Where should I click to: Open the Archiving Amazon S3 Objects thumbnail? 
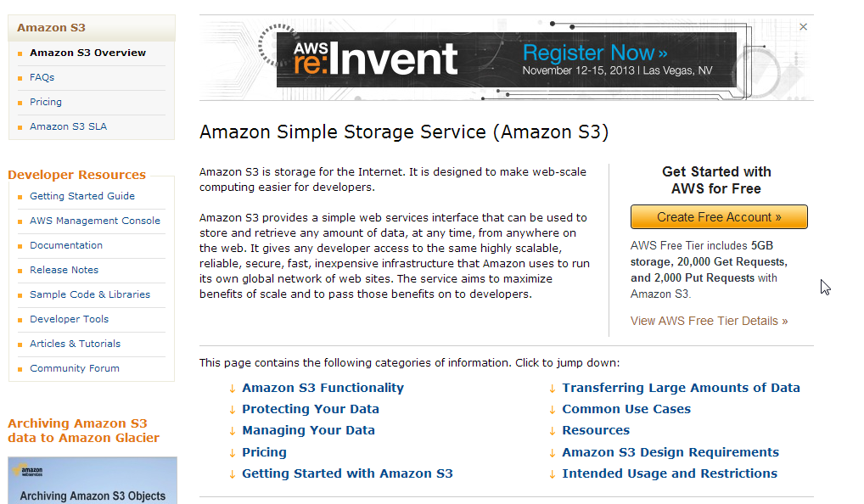[93, 481]
